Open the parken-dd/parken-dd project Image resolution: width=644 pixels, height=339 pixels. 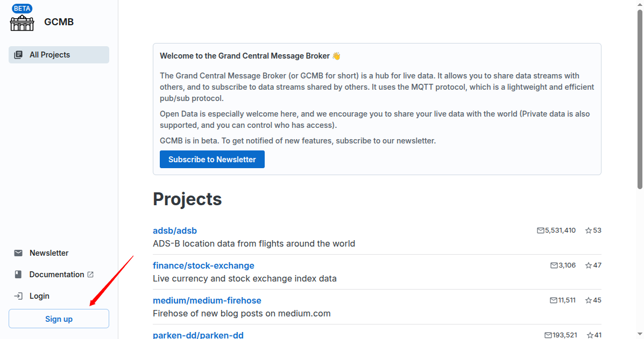point(198,335)
